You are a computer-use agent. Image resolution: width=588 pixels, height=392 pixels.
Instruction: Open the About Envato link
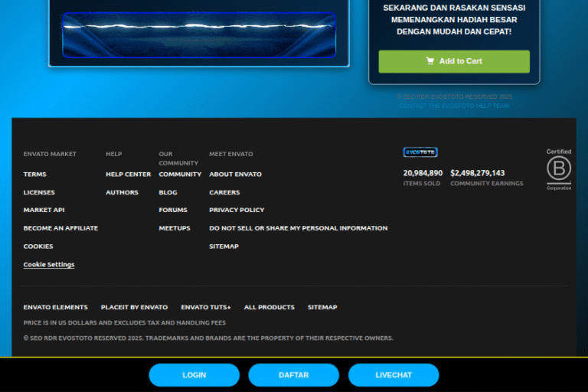click(235, 175)
